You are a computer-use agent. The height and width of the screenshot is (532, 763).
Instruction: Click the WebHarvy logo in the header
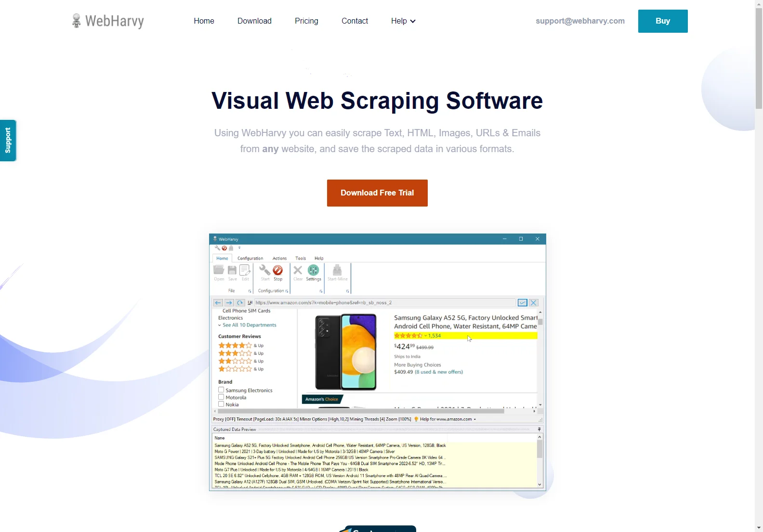coord(108,21)
